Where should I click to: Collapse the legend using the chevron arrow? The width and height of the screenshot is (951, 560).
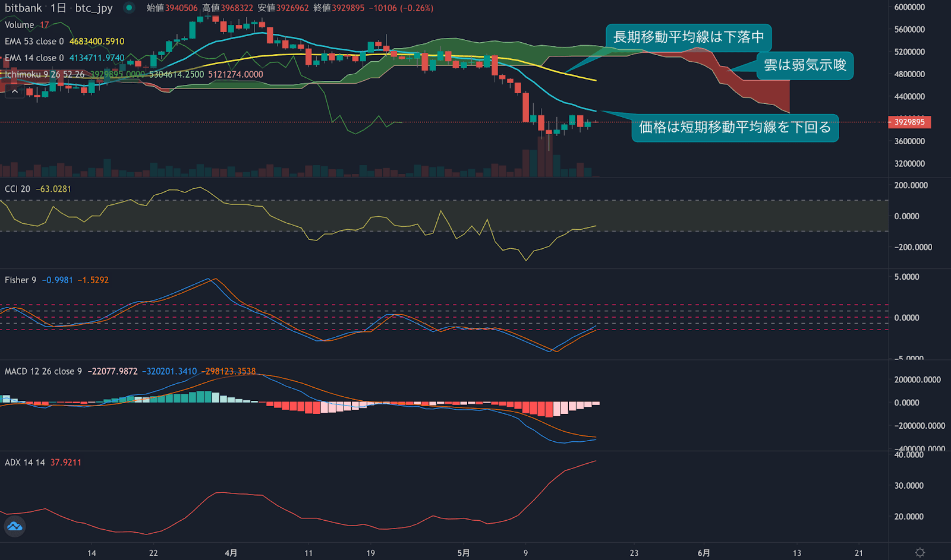[x=14, y=91]
